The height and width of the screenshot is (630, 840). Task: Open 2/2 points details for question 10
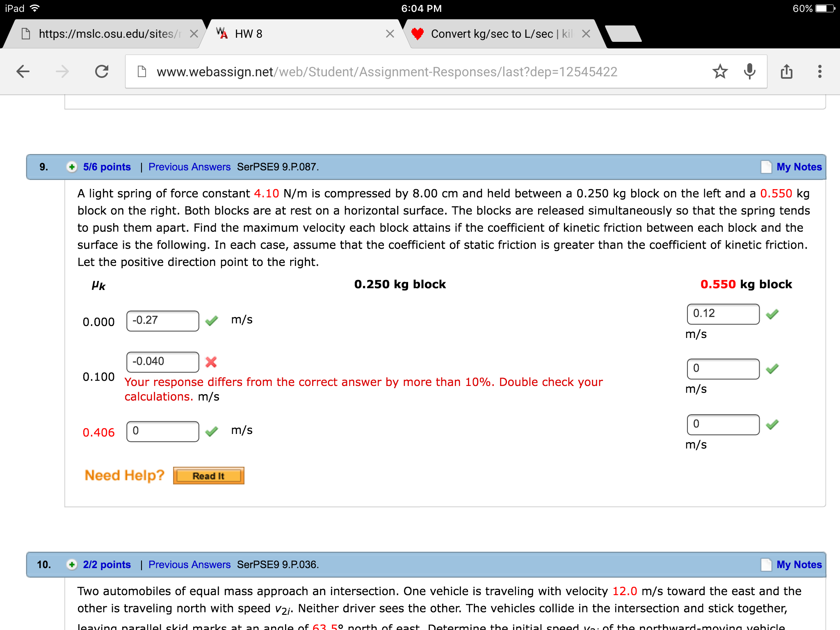tap(107, 565)
